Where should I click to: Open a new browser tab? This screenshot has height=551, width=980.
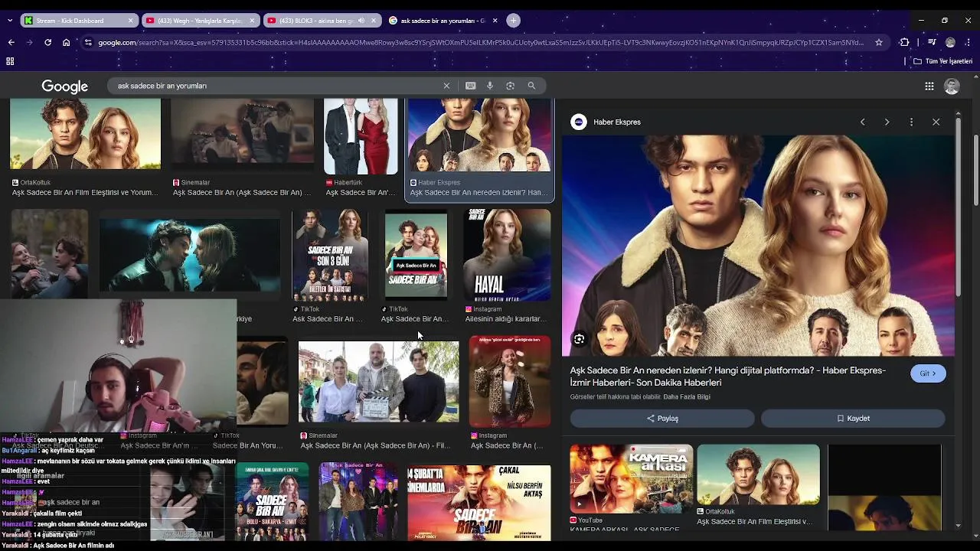click(x=514, y=21)
